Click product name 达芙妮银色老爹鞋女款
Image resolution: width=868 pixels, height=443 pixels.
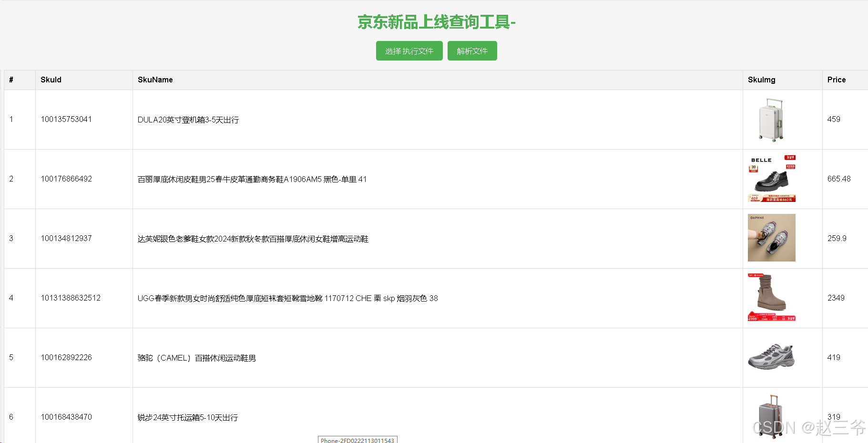coord(253,239)
